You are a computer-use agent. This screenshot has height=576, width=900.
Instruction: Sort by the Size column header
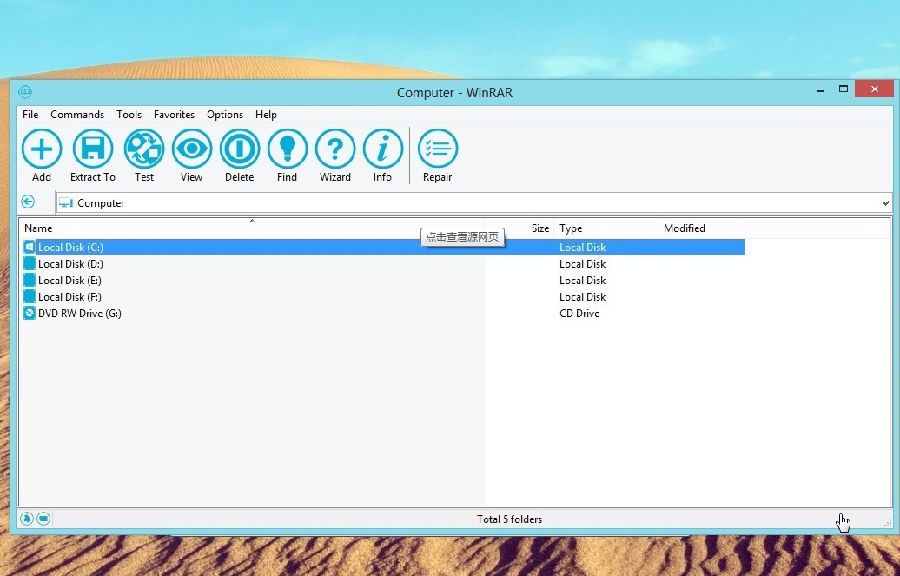519,228
